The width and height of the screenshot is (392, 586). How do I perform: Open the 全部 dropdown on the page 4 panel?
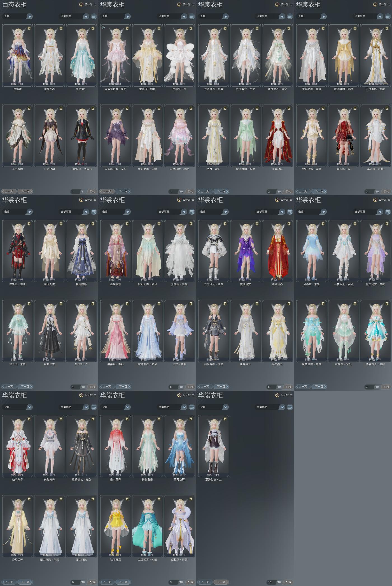[17, 212]
